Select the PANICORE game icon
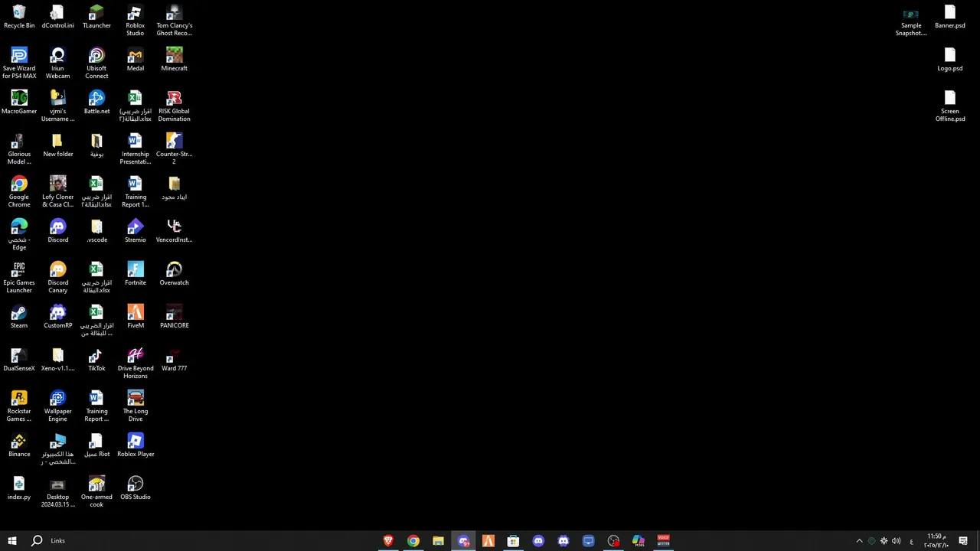The image size is (980, 551). (x=174, y=318)
